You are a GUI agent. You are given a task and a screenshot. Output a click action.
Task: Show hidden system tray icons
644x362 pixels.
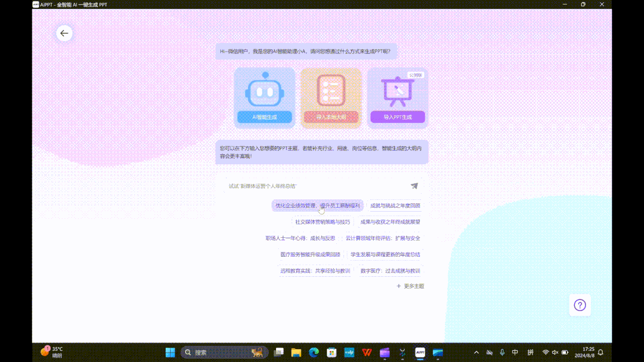pyautogui.click(x=476, y=352)
